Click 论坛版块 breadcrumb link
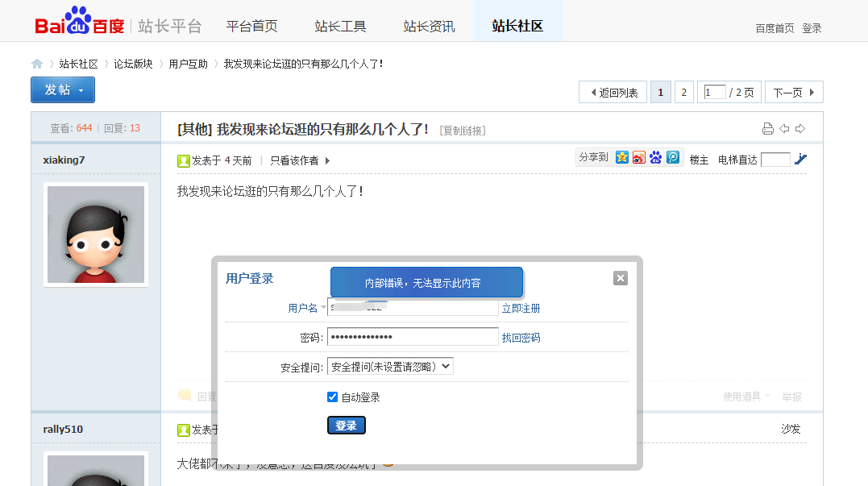The height and width of the screenshot is (486, 868). 133,64
